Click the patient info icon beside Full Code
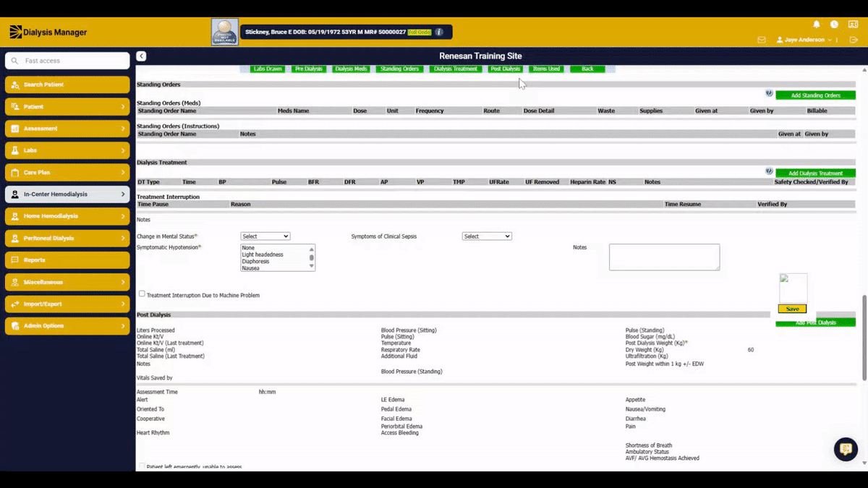The width and height of the screenshot is (868, 488). 439,32
